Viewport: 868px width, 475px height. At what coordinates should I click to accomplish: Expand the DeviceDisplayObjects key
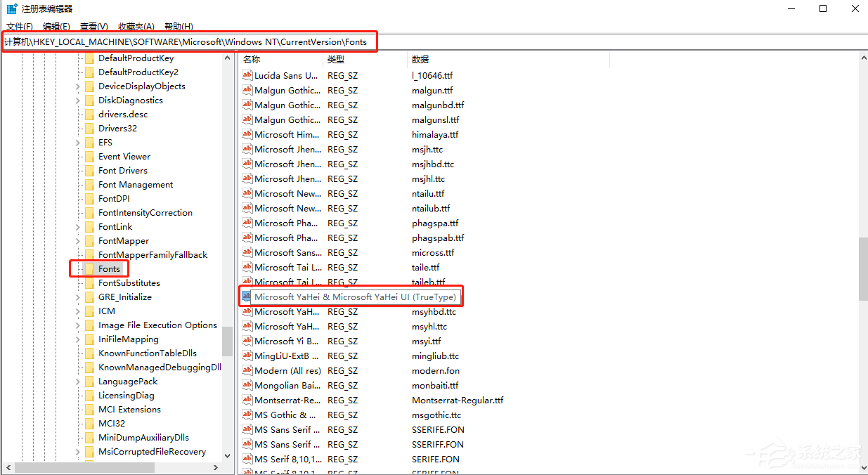[77, 86]
